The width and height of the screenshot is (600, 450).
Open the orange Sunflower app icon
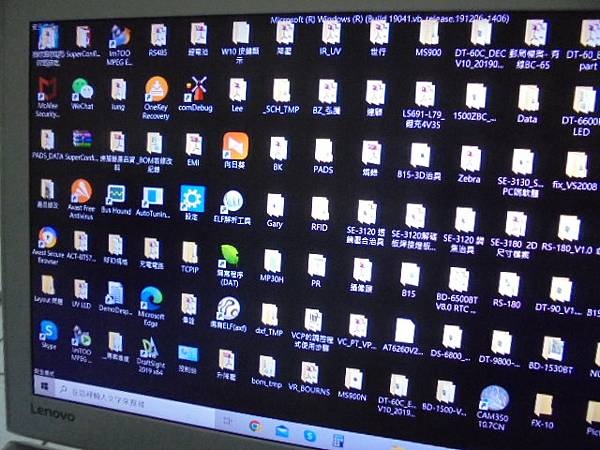click(235, 150)
